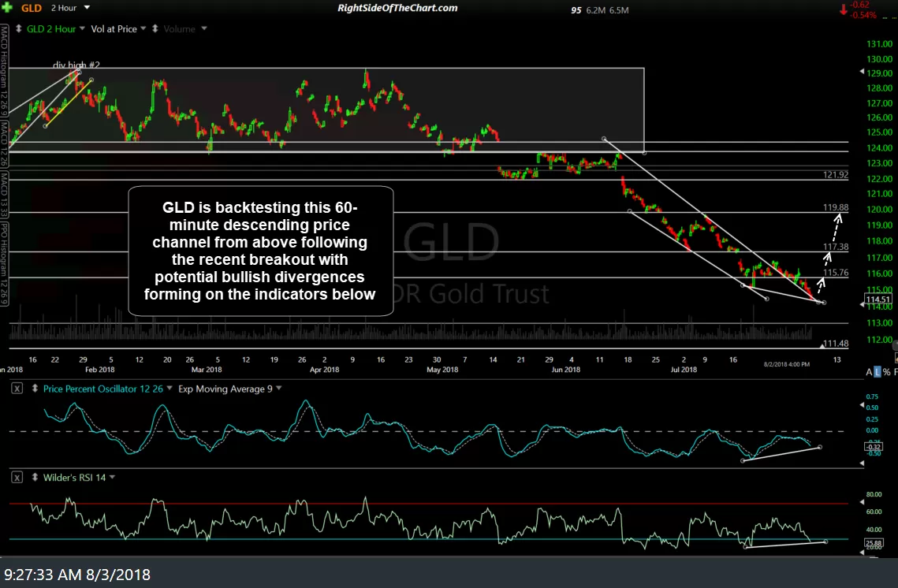Click the PPO pane lower scale triangle below -0.50

tap(863, 463)
